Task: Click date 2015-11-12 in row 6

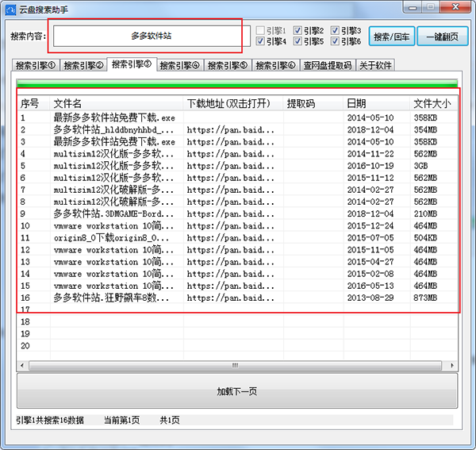Action: (x=370, y=178)
